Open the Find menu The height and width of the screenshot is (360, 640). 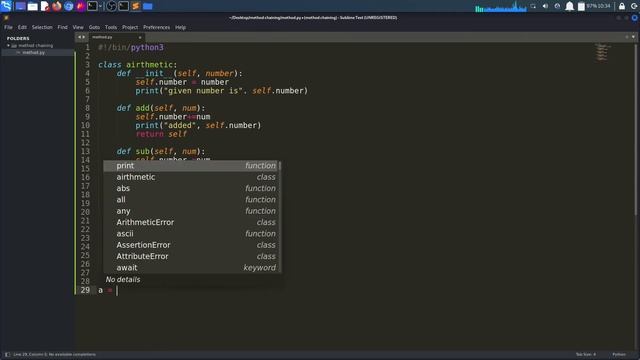click(62, 27)
